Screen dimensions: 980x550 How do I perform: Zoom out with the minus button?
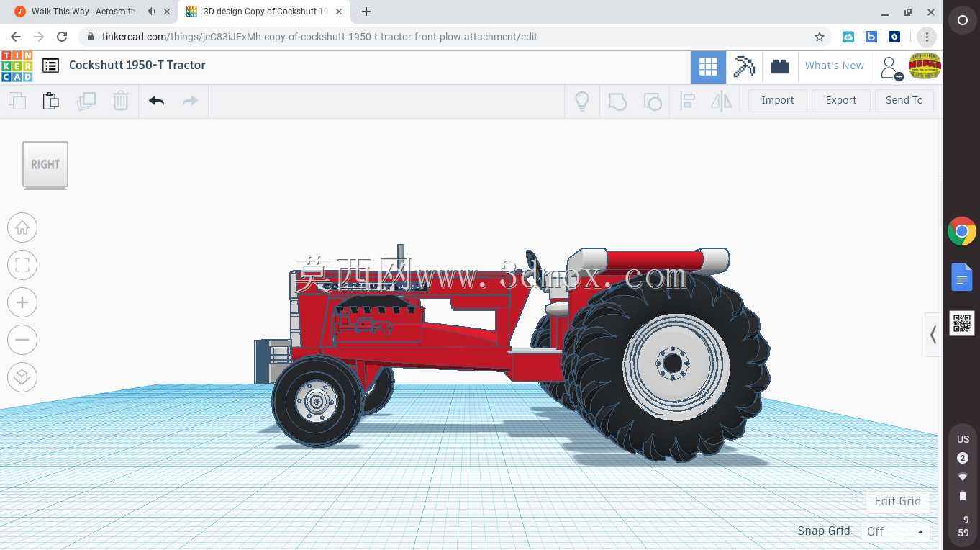pos(22,340)
